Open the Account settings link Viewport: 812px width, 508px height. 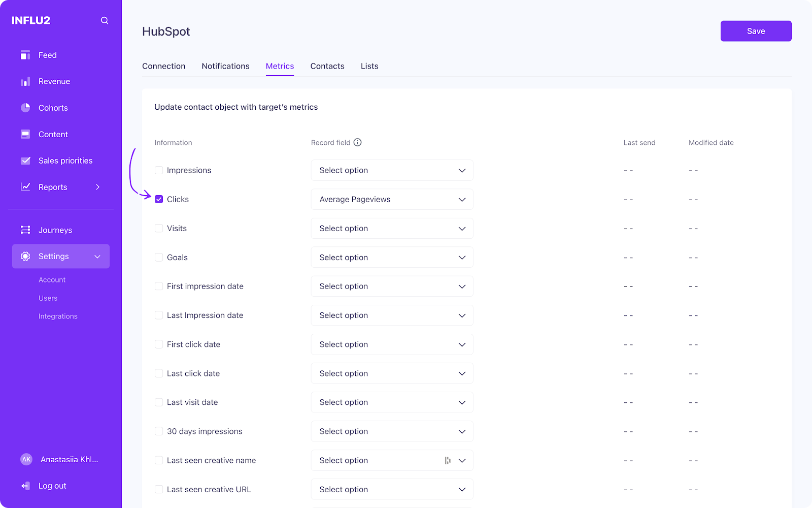52,280
